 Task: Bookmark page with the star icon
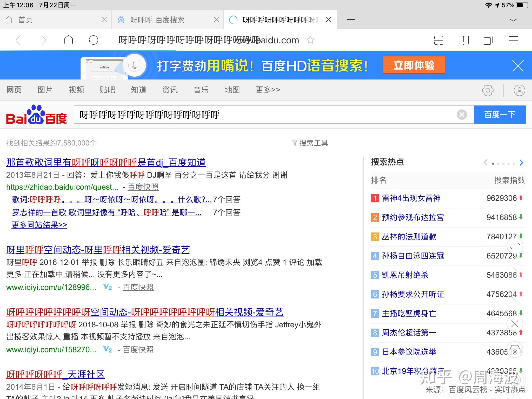click(310, 40)
